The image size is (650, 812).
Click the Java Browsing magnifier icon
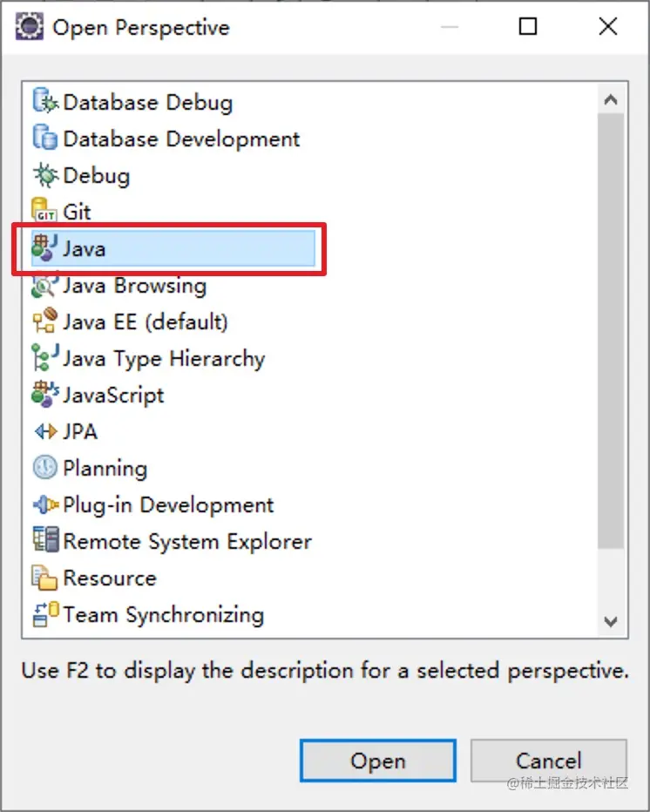(x=45, y=286)
